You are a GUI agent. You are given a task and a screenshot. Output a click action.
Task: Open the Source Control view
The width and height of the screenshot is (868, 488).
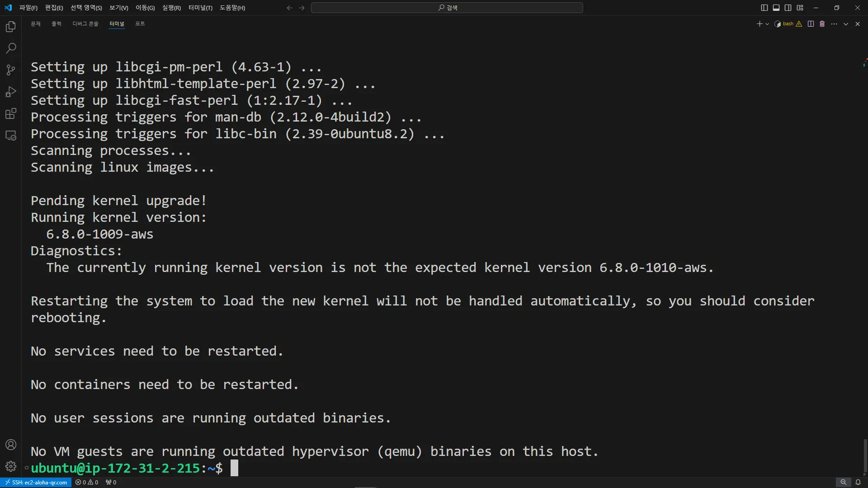tap(11, 70)
